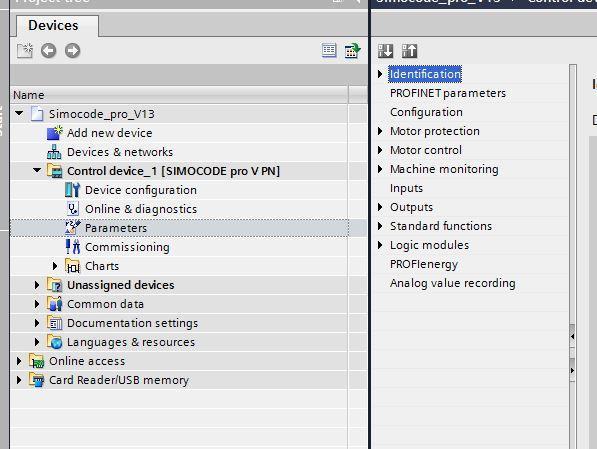Click the Card Reader/USB memory icon
This screenshot has width=597, height=449.
37,380
